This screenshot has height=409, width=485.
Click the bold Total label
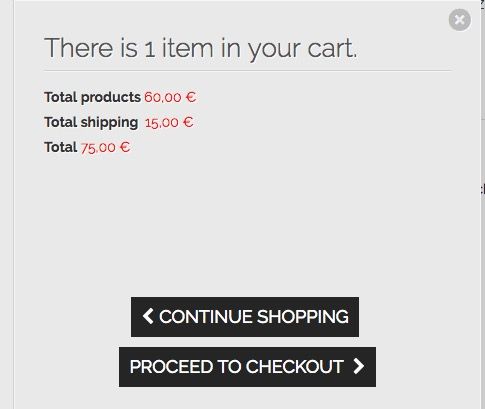[x=61, y=147]
